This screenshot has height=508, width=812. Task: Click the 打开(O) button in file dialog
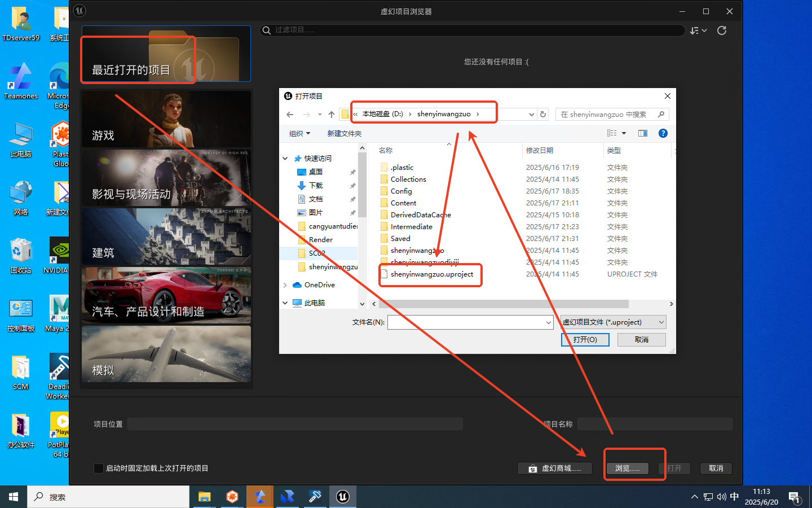585,340
